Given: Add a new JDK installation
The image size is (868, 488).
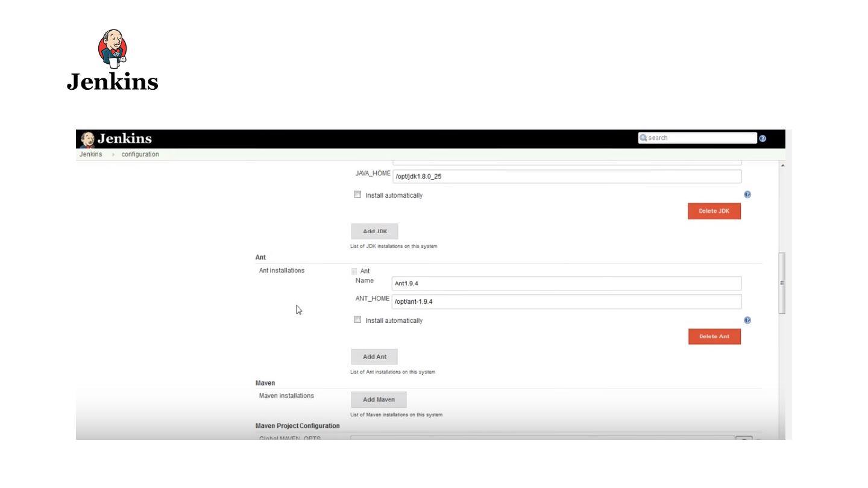Looking at the screenshot, I should click(x=375, y=231).
